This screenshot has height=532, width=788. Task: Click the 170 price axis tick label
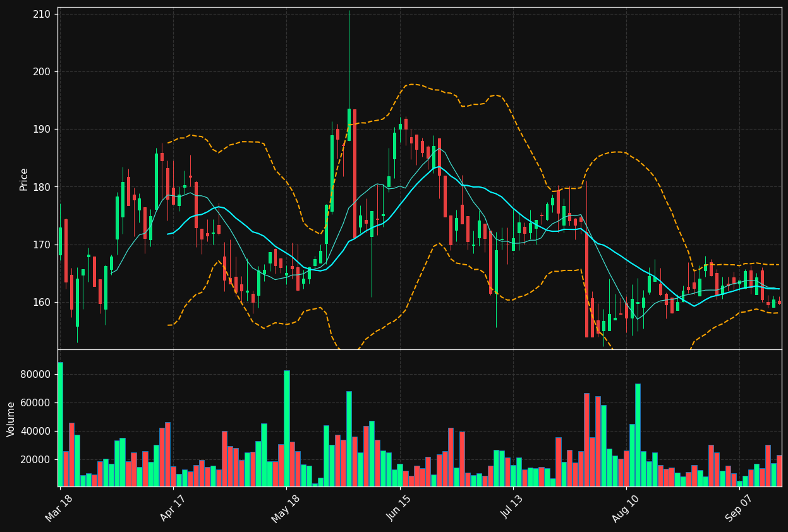(x=42, y=245)
